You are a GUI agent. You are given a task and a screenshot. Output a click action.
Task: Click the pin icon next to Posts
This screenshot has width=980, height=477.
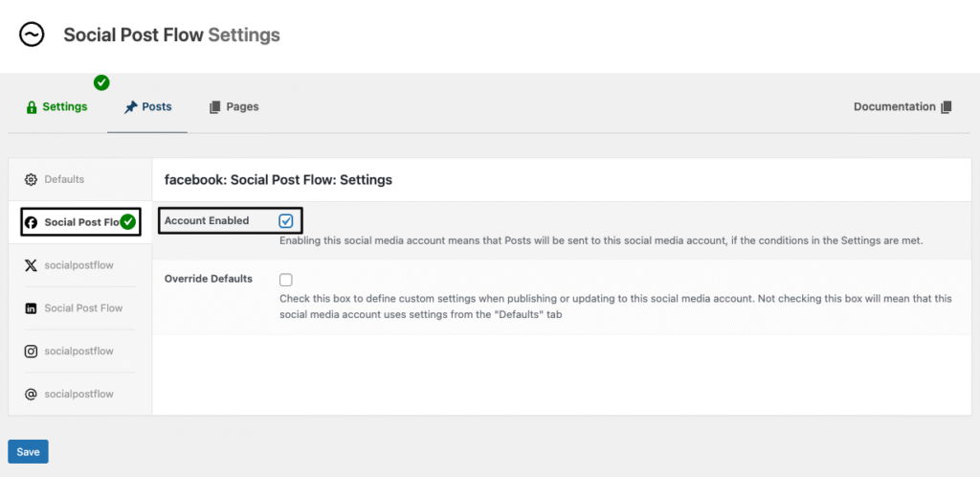[x=130, y=107]
